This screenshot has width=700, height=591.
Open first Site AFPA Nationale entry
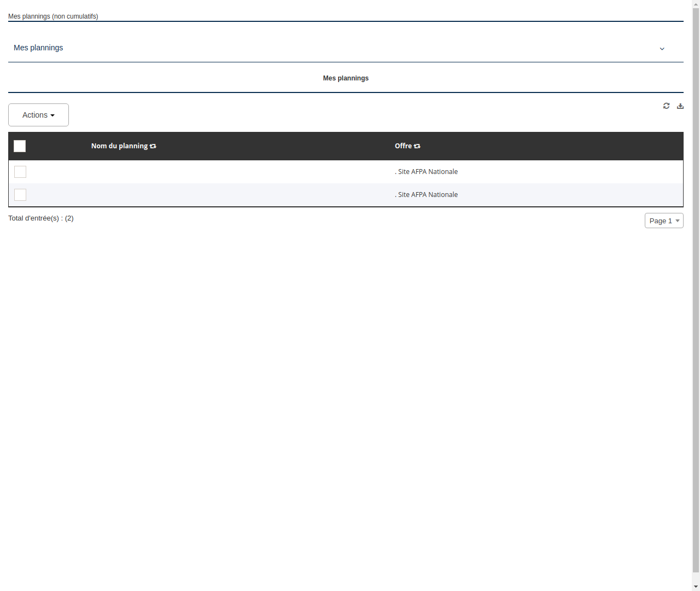point(427,171)
